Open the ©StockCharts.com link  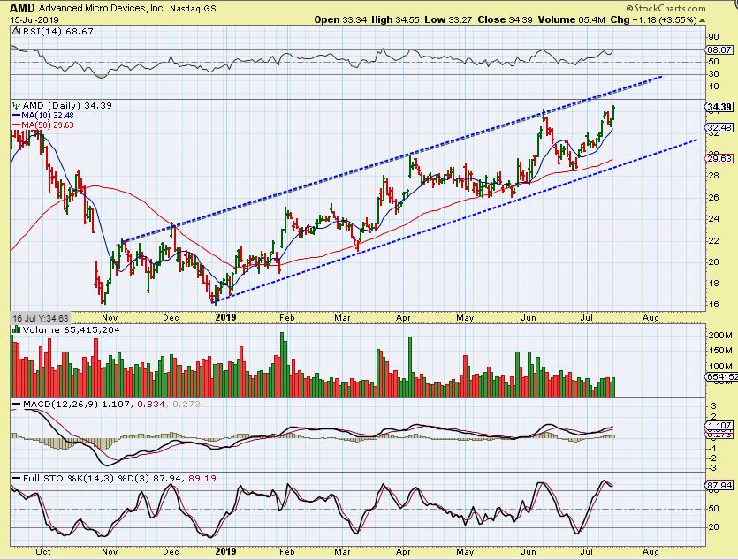click(x=666, y=9)
